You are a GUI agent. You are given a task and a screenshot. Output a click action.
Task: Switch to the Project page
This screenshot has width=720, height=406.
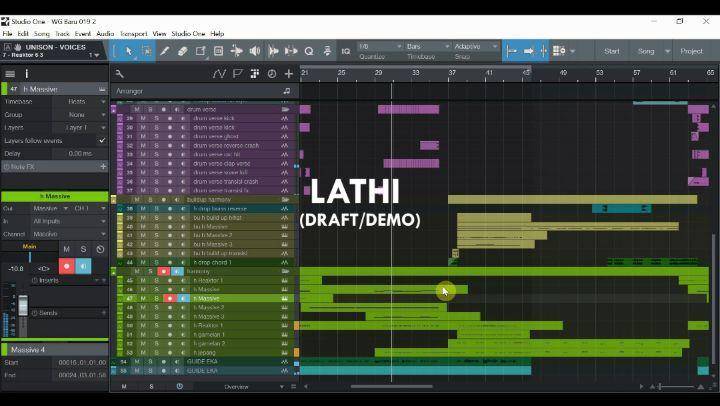692,51
